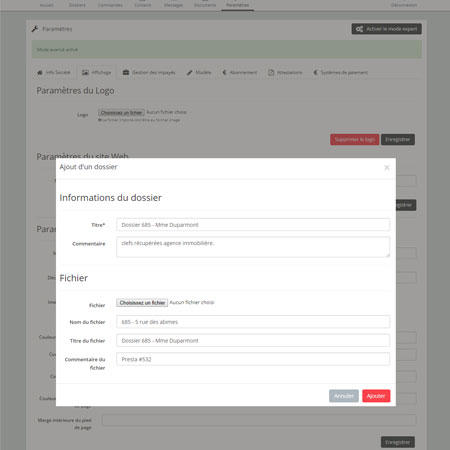This screenshot has height=450, width=450.
Task: Open the Abonnement euro icon tab
Action: coord(224,72)
